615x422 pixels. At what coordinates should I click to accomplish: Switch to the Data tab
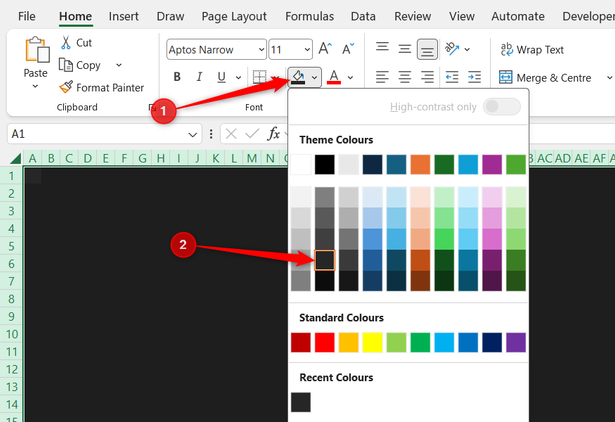click(x=363, y=16)
